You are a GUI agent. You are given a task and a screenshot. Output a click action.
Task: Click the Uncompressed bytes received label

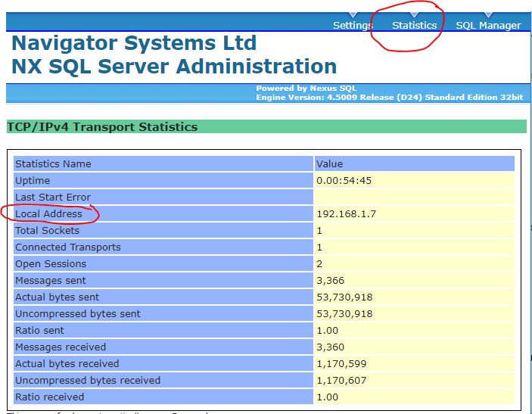point(88,380)
